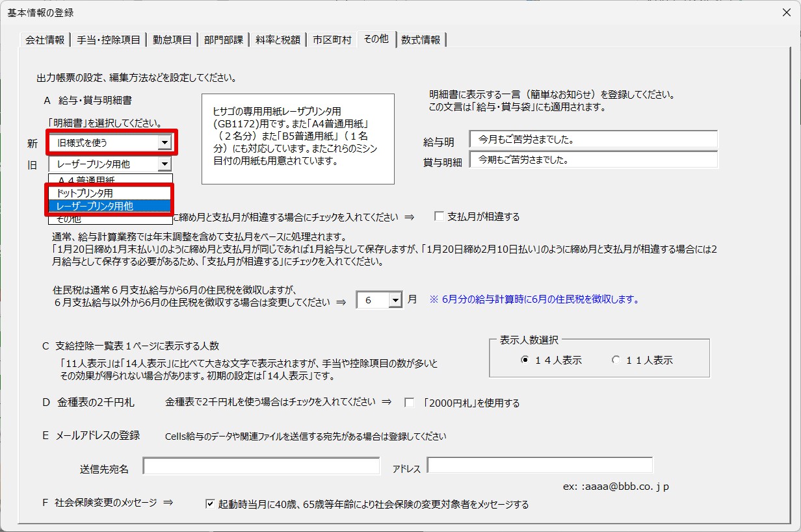
Task: Select the 11人表示 radio button
Action: click(x=616, y=360)
